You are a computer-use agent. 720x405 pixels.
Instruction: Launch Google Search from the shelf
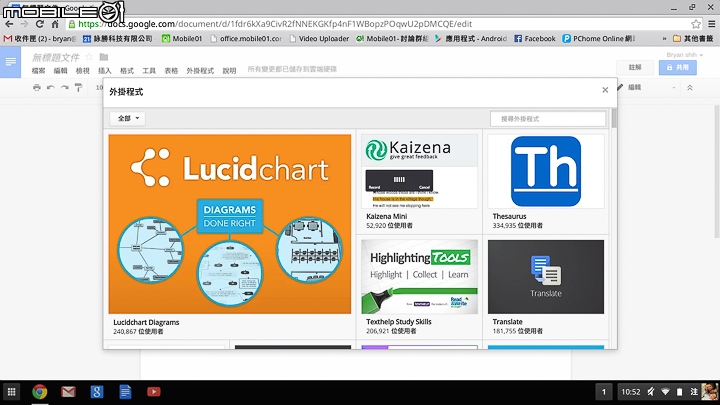point(96,392)
